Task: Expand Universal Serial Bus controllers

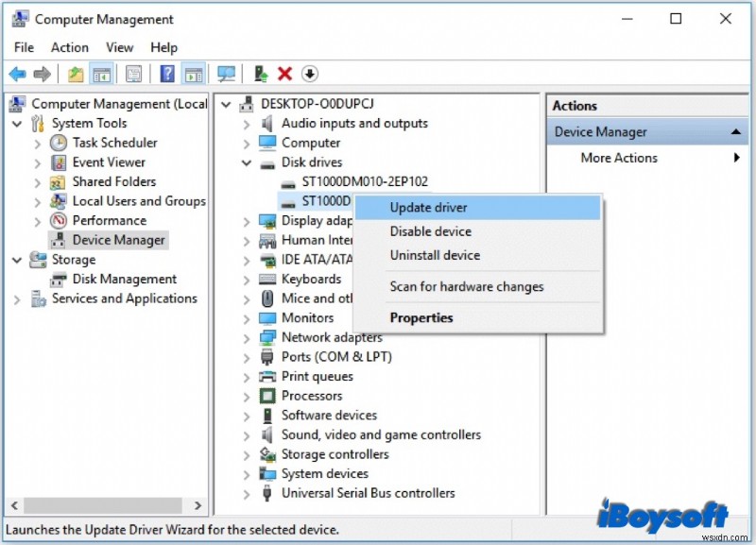Action: [x=248, y=493]
